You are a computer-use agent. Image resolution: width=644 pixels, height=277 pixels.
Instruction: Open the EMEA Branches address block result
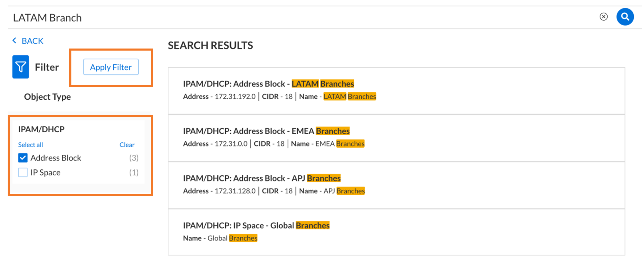tap(266, 131)
